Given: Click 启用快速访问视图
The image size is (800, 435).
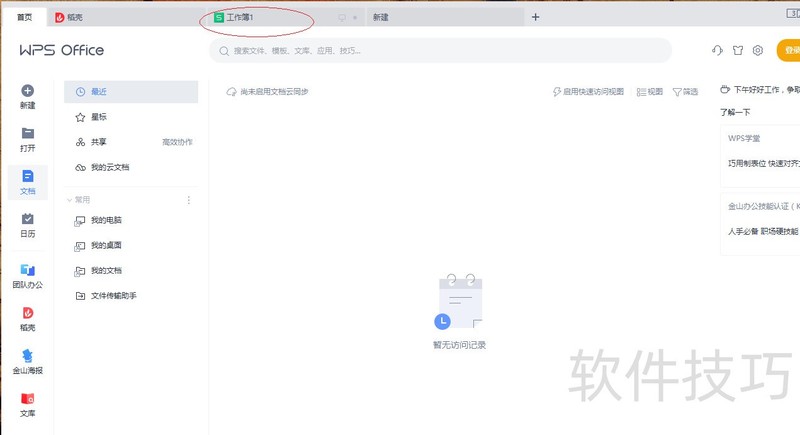Looking at the screenshot, I should pyautogui.click(x=588, y=92).
